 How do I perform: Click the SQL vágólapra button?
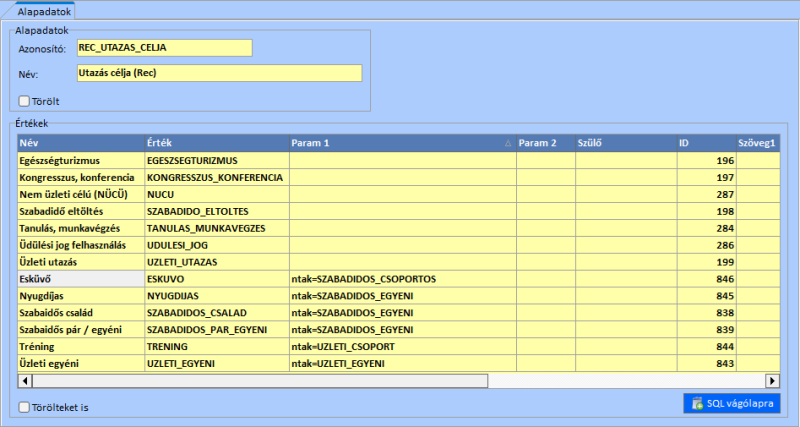730,403
